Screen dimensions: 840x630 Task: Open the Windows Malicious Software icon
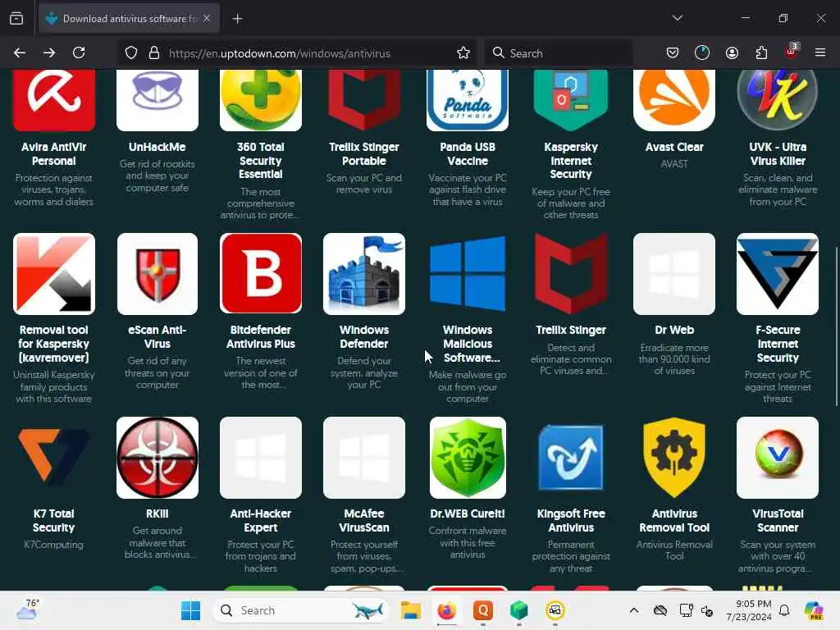[467, 274]
